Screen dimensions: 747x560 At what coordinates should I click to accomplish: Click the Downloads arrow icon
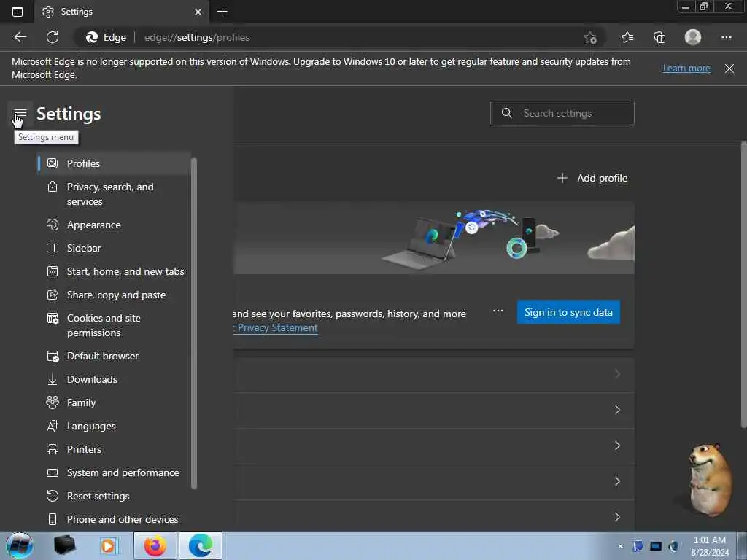click(x=53, y=379)
